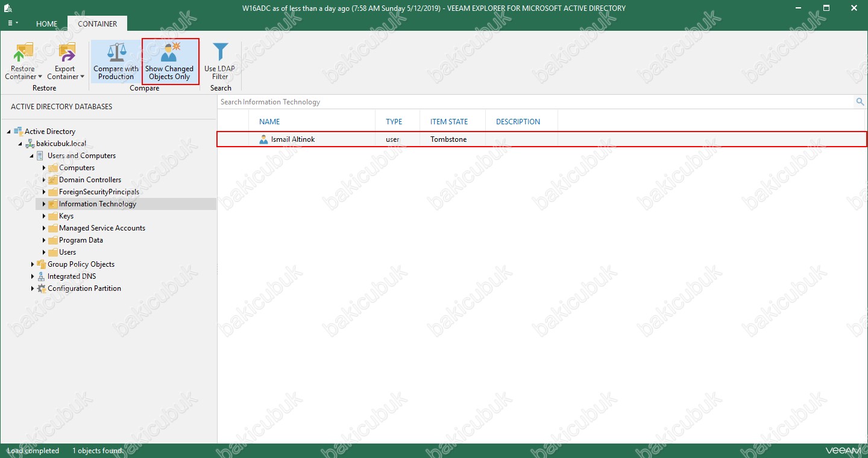The height and width of the screenshot is (458, 868).
Task: Select the Ismail Altinok user row
Action: point(542,139)
